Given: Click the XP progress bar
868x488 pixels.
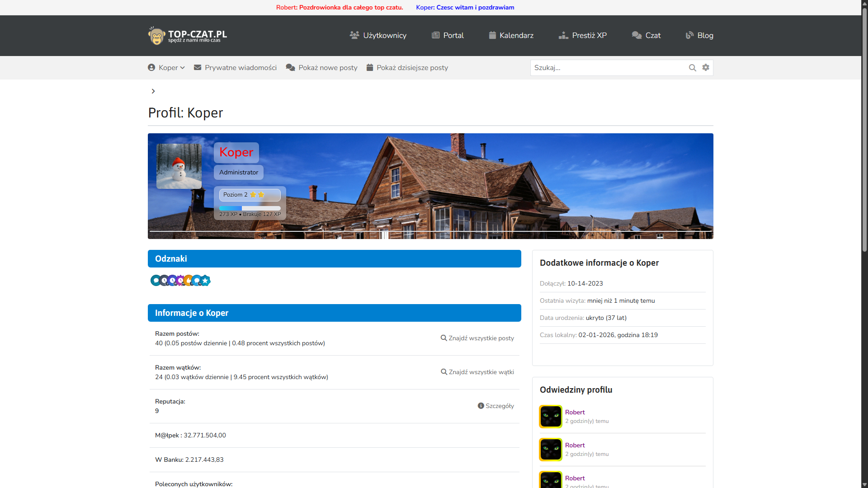Looking at the screenshot, I should tap(250, 208).
